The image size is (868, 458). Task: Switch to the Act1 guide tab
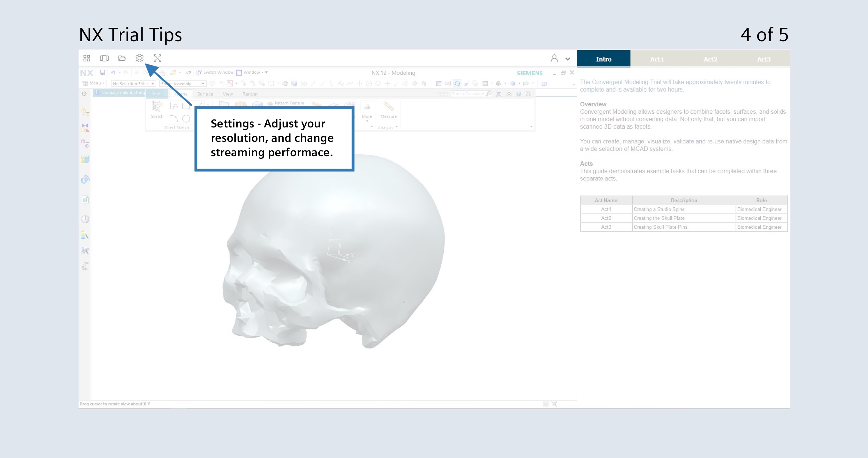click(x=657, y=59)
